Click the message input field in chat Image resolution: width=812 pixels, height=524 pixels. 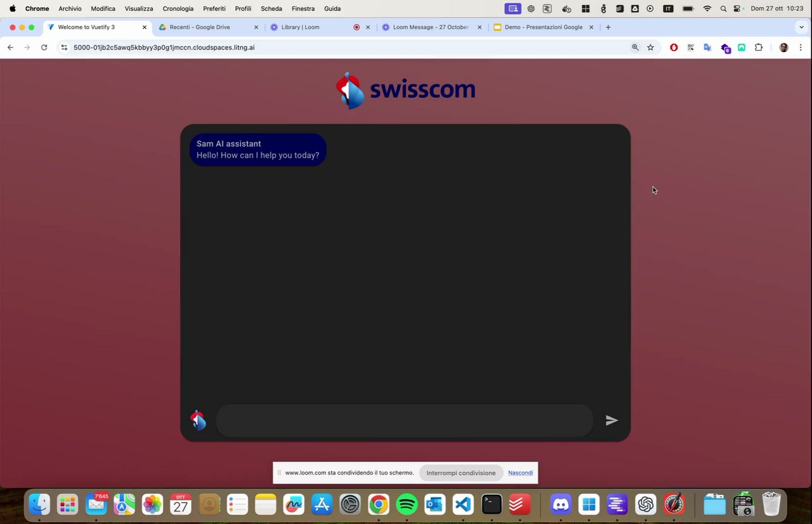coord(405,420)
